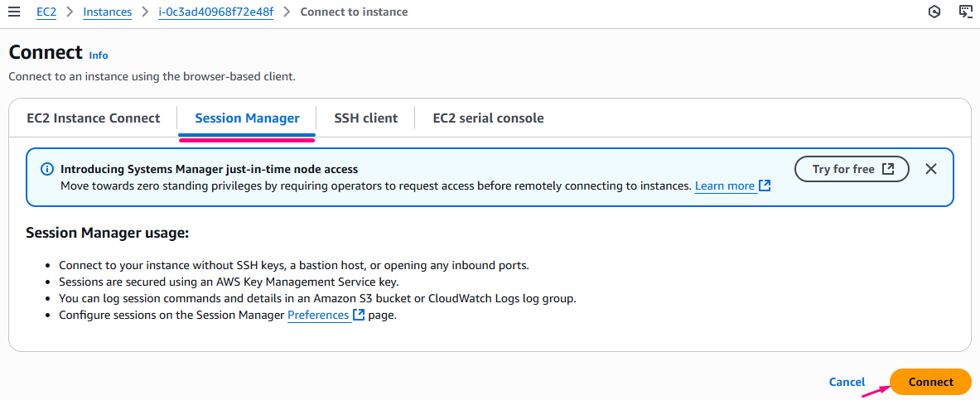Go to EC2 breadcrumb link

click(x=46, y=12)
